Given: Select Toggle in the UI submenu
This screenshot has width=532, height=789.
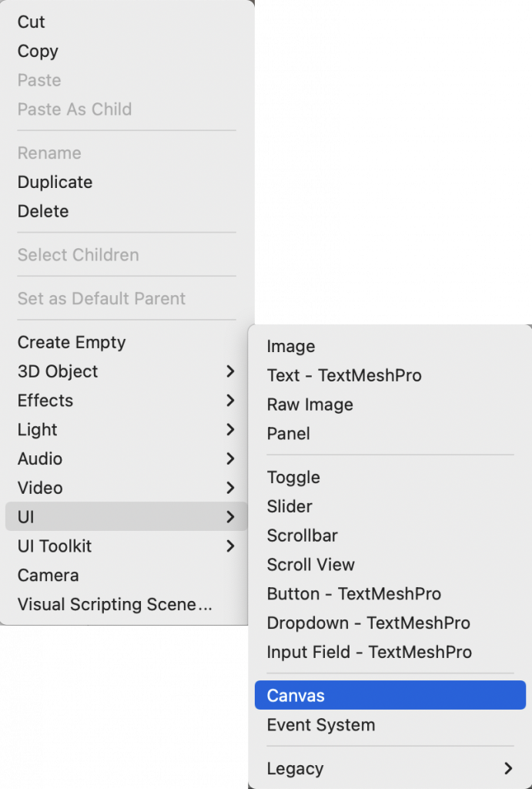Looking at the screenshot, I should click(x=293, y=478).
